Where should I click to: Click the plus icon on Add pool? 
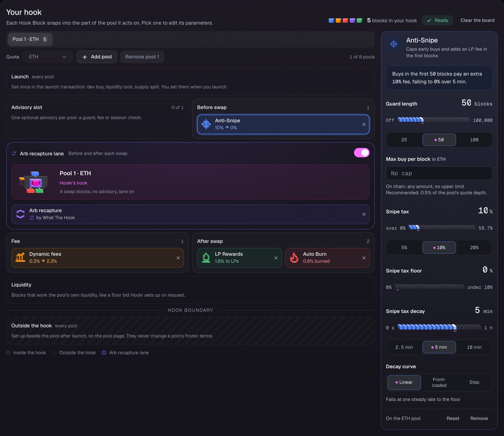pyautogui.click(x=85, y=57)
